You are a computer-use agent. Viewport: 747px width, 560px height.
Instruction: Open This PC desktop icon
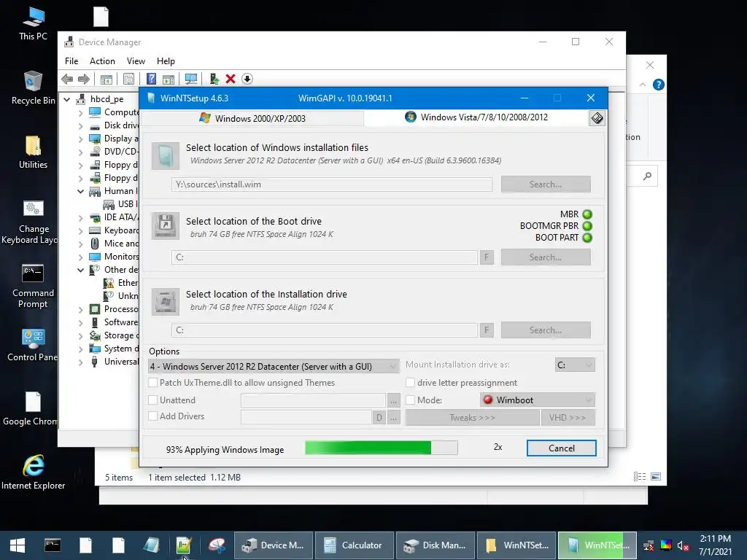click(x=34, y=24)
